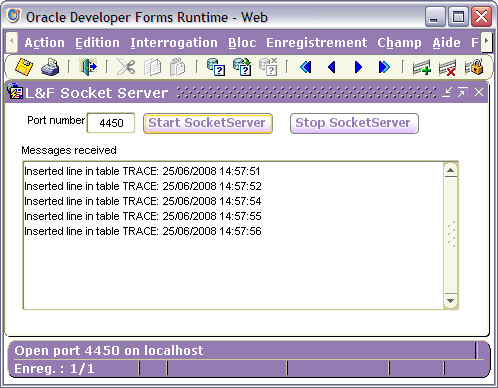Image resolution: width=498 pixels, height=388 pixels.
Task: Click the Save floppy disk icon
Action: [24, 67]
